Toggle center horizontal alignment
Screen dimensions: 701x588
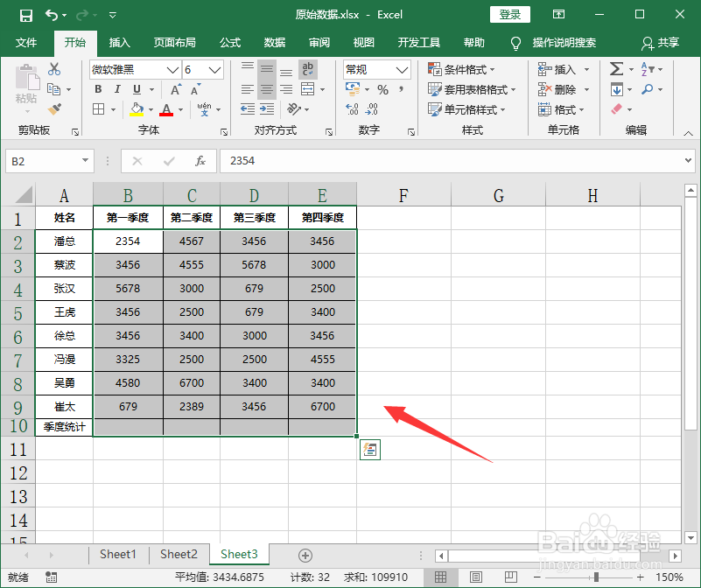coord(267,89)
